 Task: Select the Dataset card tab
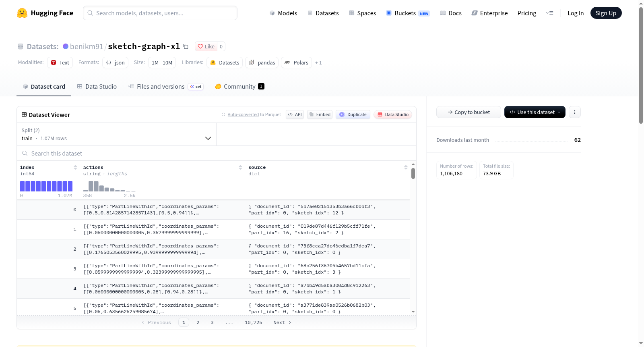click(44, 87)
